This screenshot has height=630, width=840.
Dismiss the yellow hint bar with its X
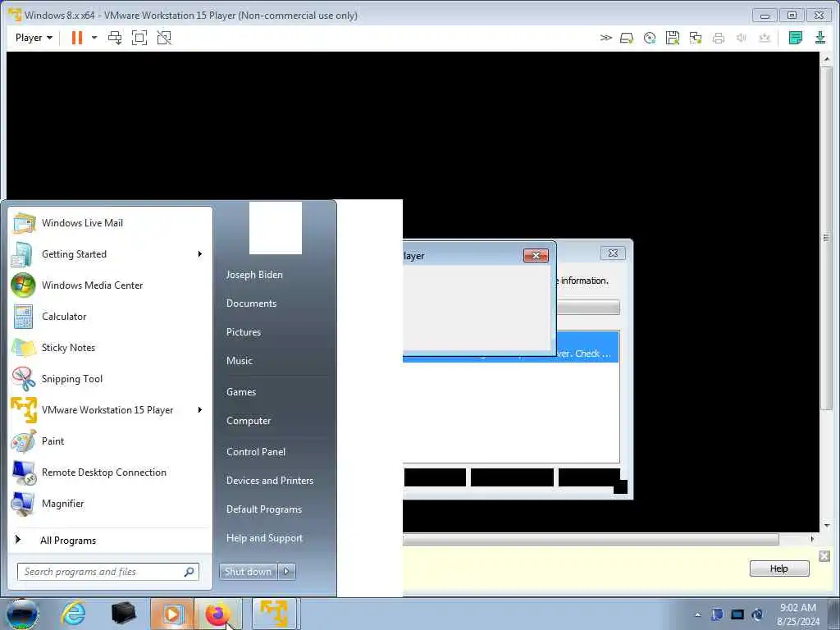[x=824, y=556]
